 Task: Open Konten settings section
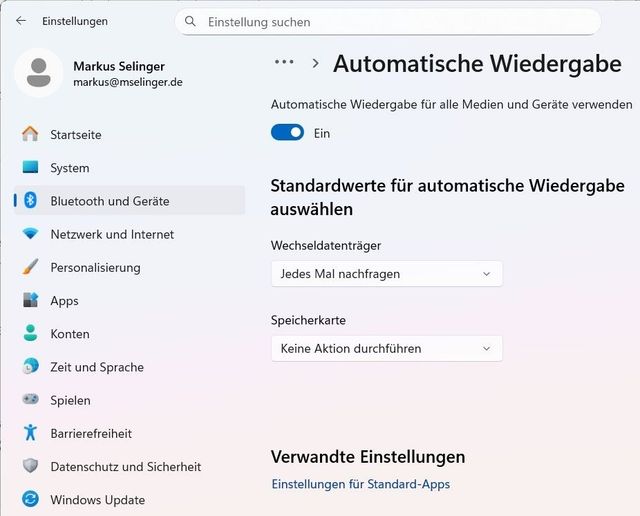(x=70, y=334)
